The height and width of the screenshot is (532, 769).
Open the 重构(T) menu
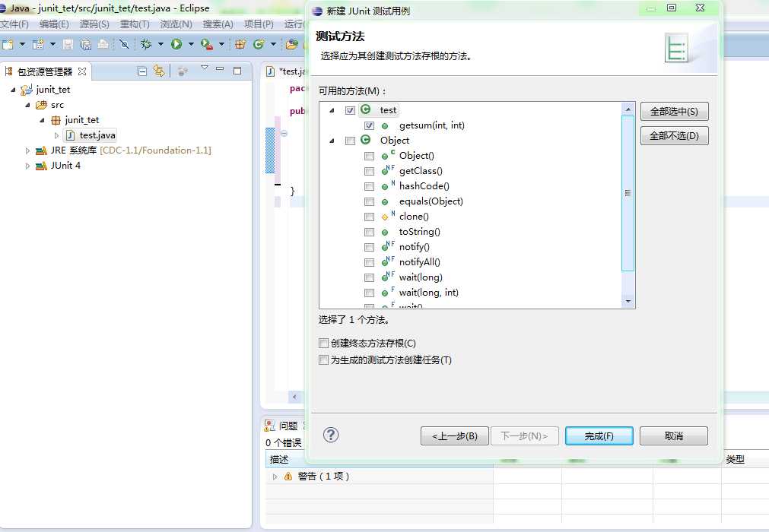click(x=135, y=24)
